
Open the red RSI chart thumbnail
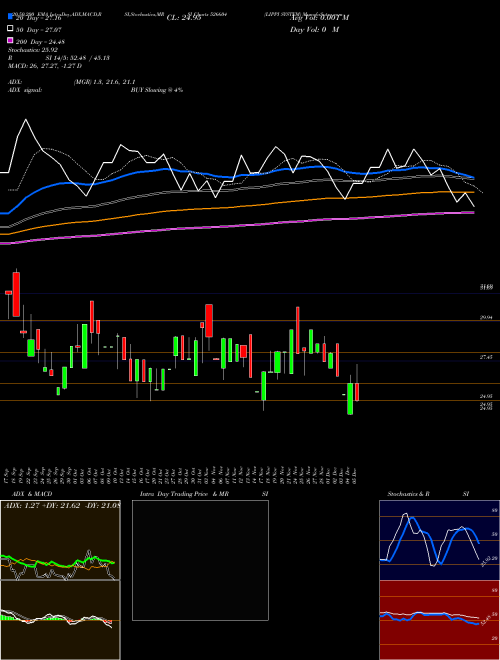[x=439, y=620]
